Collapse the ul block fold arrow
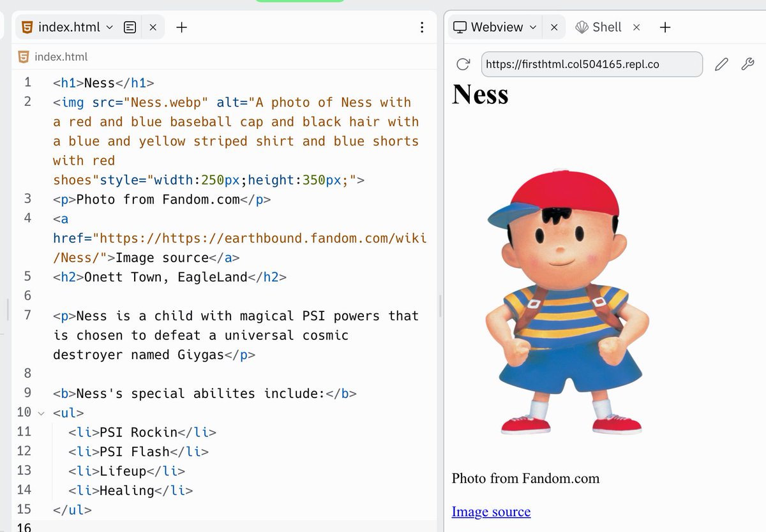Screen dimensions: 766x532 41,413
